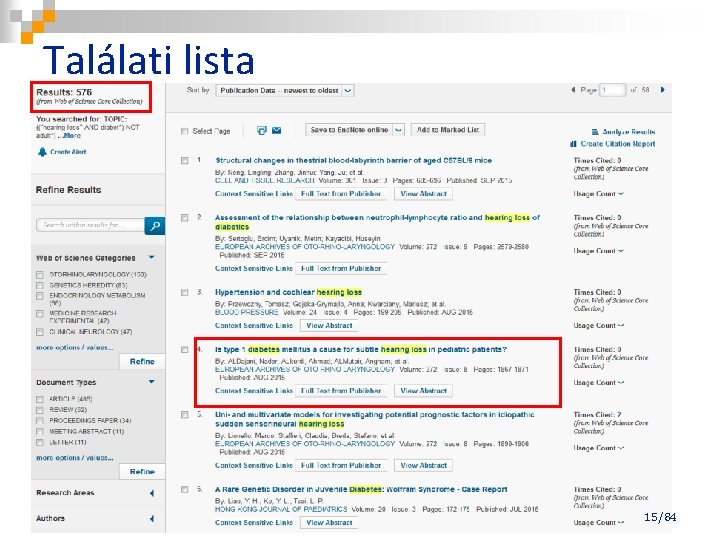Image resolution: width=720 pixels, height=540 pixels.
Task: Click the search within results magnifier button
Action: click(155, 225)
